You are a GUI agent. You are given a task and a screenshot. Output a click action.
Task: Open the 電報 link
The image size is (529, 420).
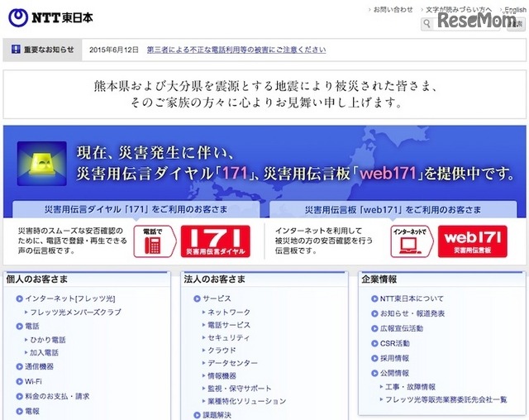point(32,411)
